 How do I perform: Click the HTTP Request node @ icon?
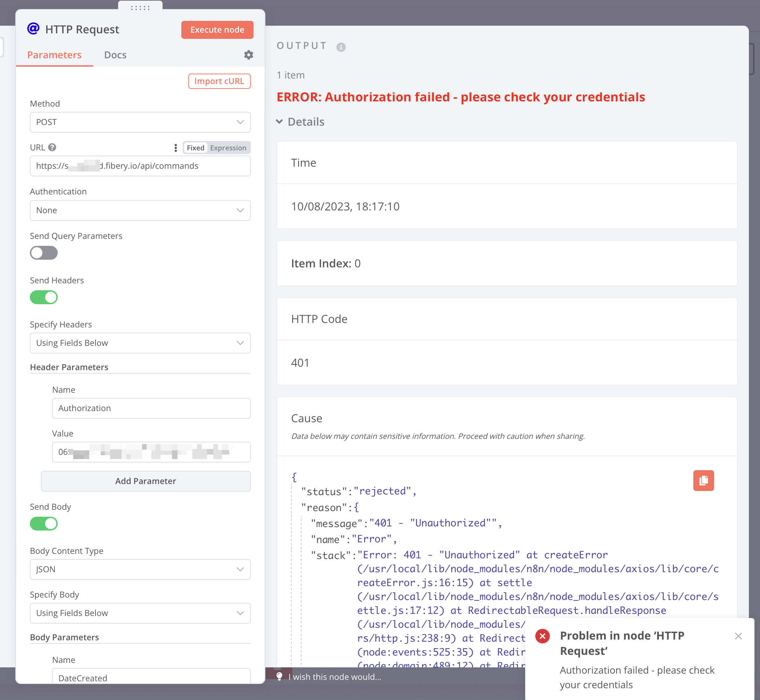pyautogui.click(x=33, y=29)
